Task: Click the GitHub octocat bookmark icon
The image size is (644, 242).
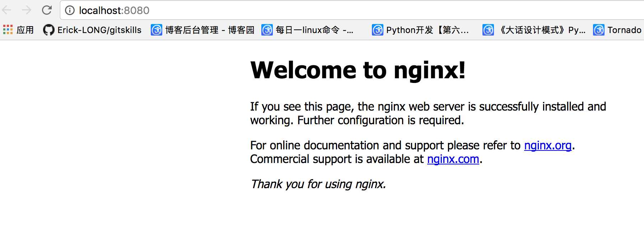Action: pos(48,30)
